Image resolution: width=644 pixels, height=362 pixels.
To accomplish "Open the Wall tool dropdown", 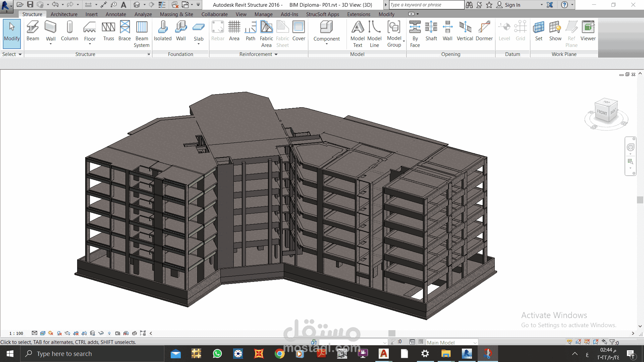I will [x=51, y=43].
